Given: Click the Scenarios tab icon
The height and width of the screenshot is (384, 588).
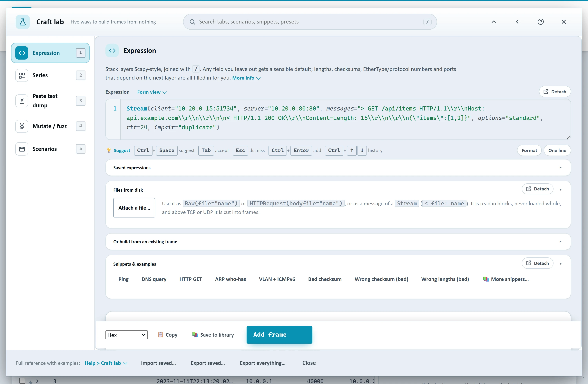Looking at the screenshot, I should 22,149.
